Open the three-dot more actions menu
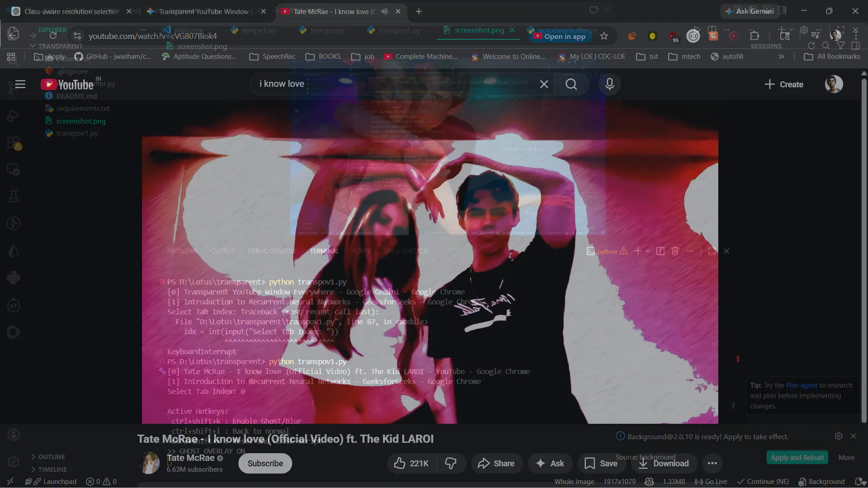Image resolution: width=868 pixels, height=488 pixels. pos(712,463)
